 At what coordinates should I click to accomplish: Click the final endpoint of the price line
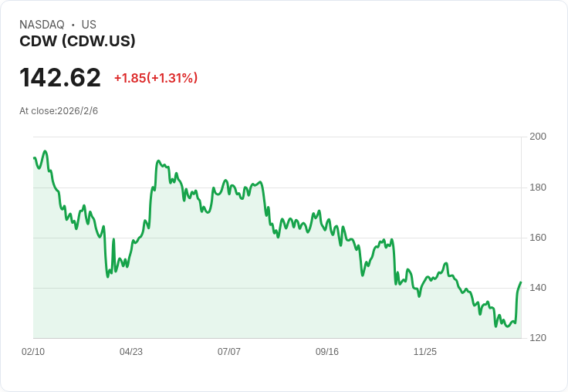coord(521,282)
